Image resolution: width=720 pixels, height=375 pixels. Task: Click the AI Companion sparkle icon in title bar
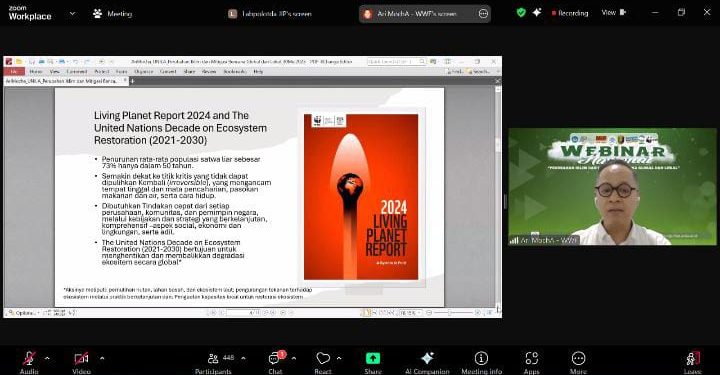click(537, 13)
